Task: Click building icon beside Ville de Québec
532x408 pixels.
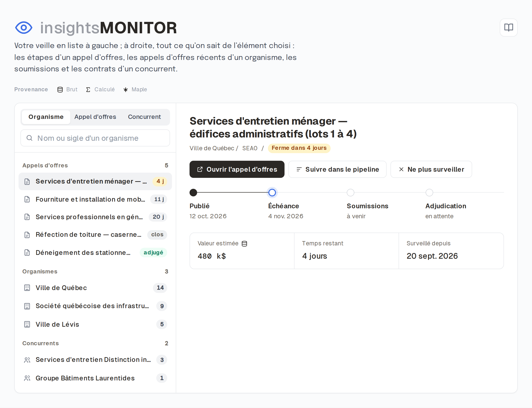Action: coord(27,288)
